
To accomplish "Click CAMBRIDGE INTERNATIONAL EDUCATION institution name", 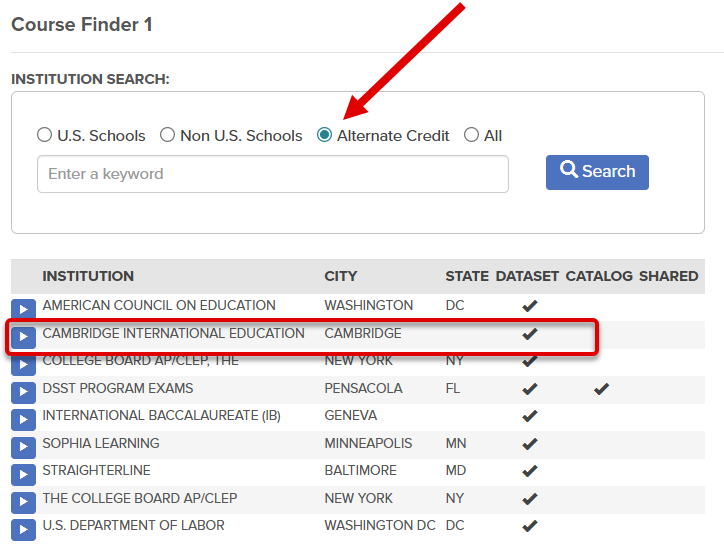I will tap(174, 333).
